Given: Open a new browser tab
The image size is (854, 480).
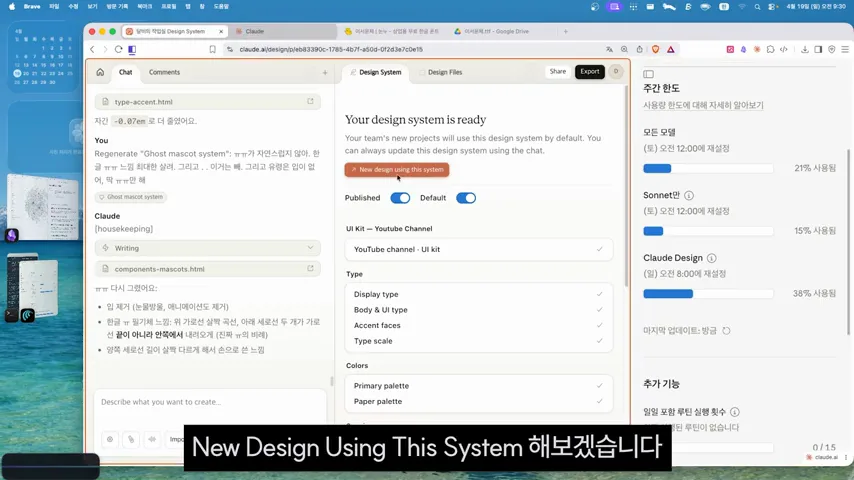Looking at the screenshot, I should pyautogui.click(x=565, y=32).
